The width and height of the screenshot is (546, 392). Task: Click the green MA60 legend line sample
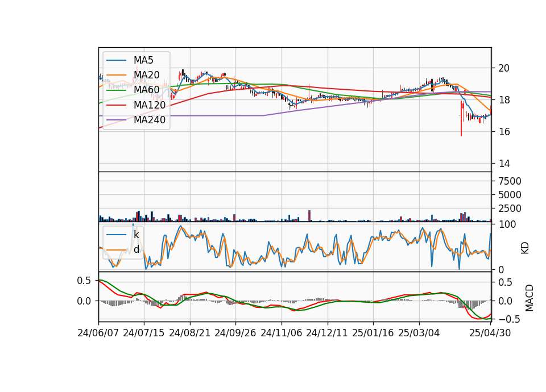[116, 90]
